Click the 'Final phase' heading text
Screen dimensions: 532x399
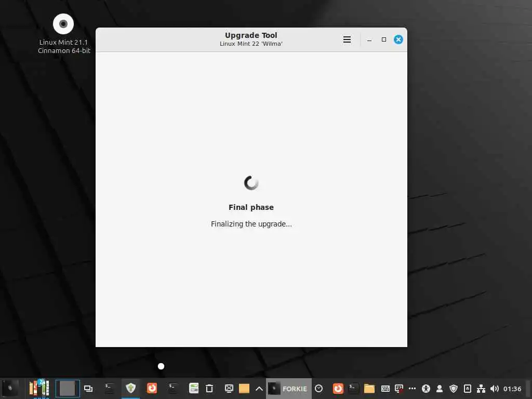pyautogui.click(x=251, y=207)
